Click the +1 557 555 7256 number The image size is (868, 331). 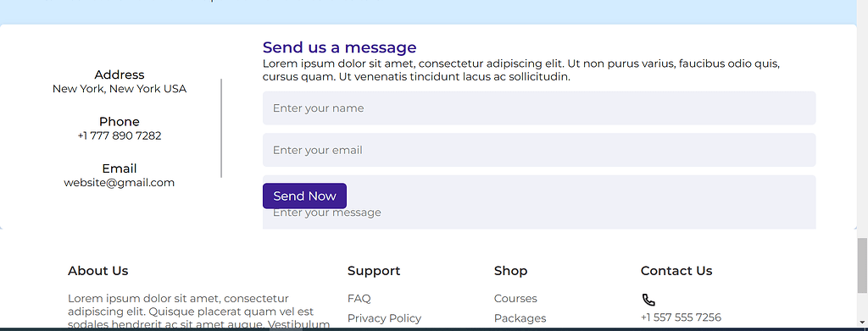click(681, 317)
